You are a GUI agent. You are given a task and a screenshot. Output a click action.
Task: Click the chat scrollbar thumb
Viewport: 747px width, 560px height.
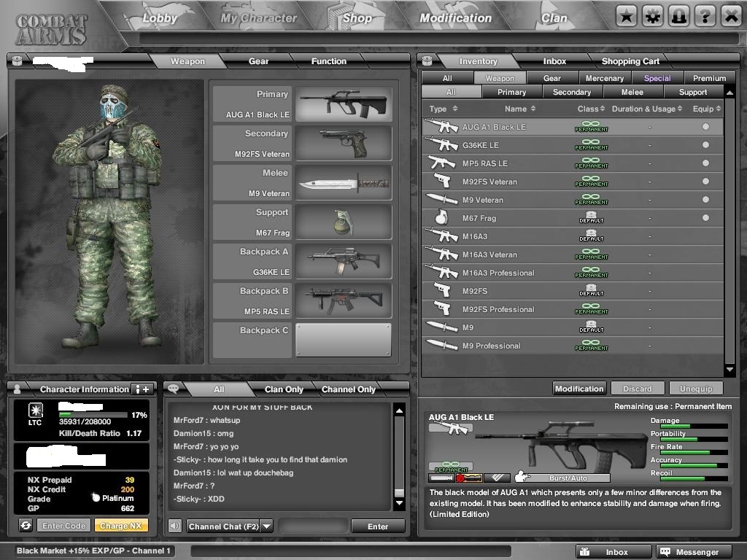pyautogui.click(x=399, y=493)
